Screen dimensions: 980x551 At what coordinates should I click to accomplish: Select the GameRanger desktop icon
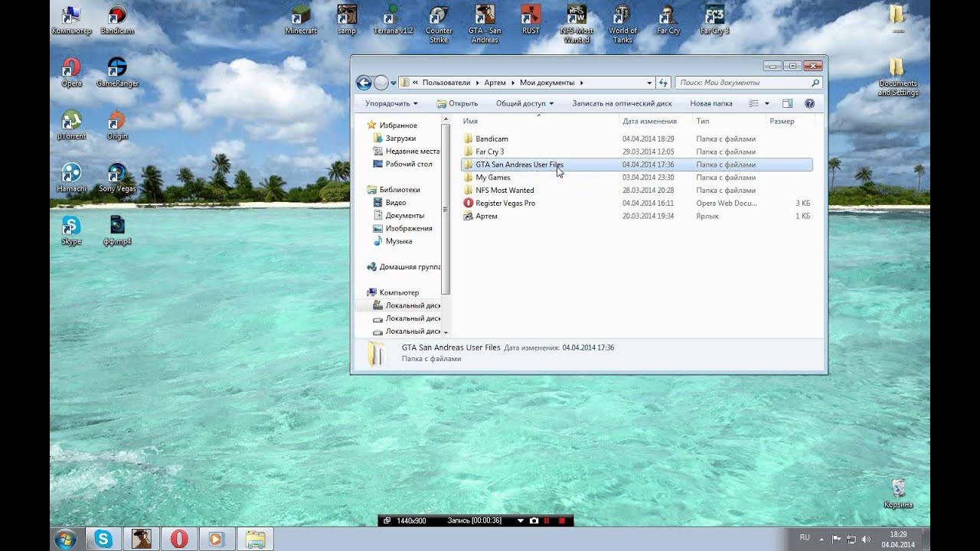pyautogui.click(x=117, y=72)
